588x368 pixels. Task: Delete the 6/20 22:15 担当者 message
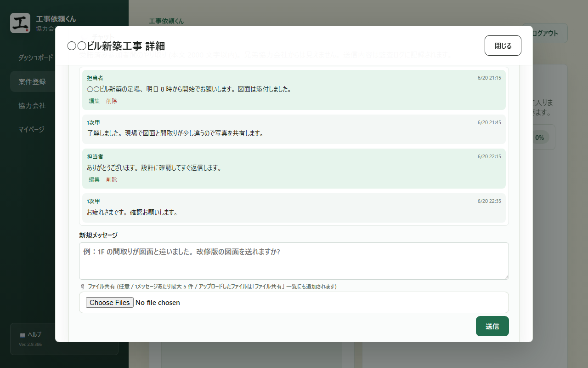click(x=112, y=180)
